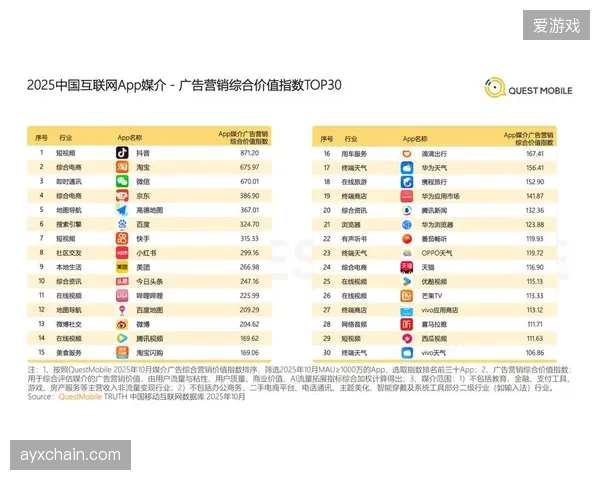Click the app name 今日头条
This screenshot has height=480, width=600.
tap(150, 281)
